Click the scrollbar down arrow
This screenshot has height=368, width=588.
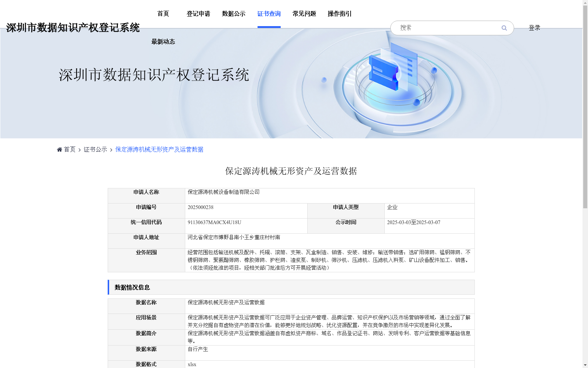pyautogui.click(x=585, y=365)
